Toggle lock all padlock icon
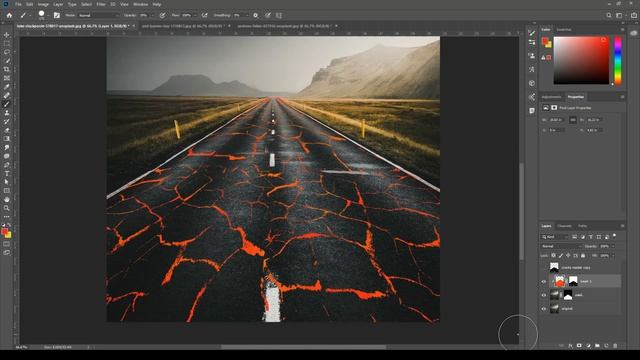This screenshot has width=640, height=360. tap(583, 256)
